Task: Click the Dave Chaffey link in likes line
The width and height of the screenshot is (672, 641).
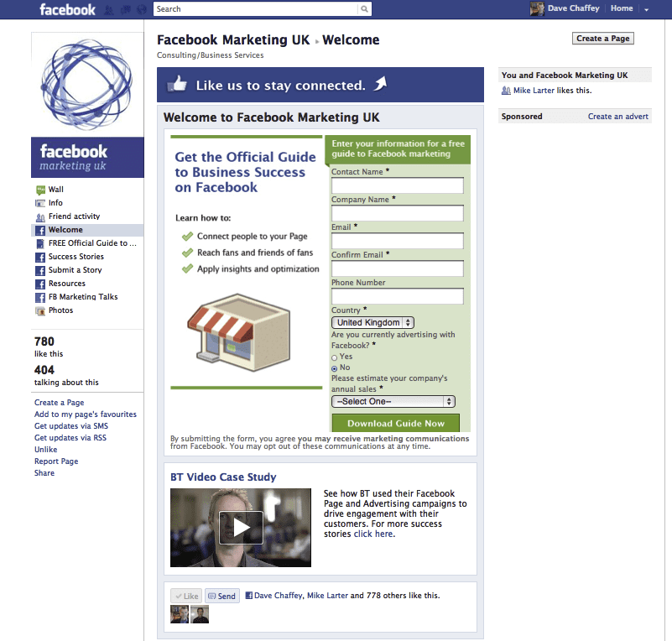Action: tap(279, 596)
